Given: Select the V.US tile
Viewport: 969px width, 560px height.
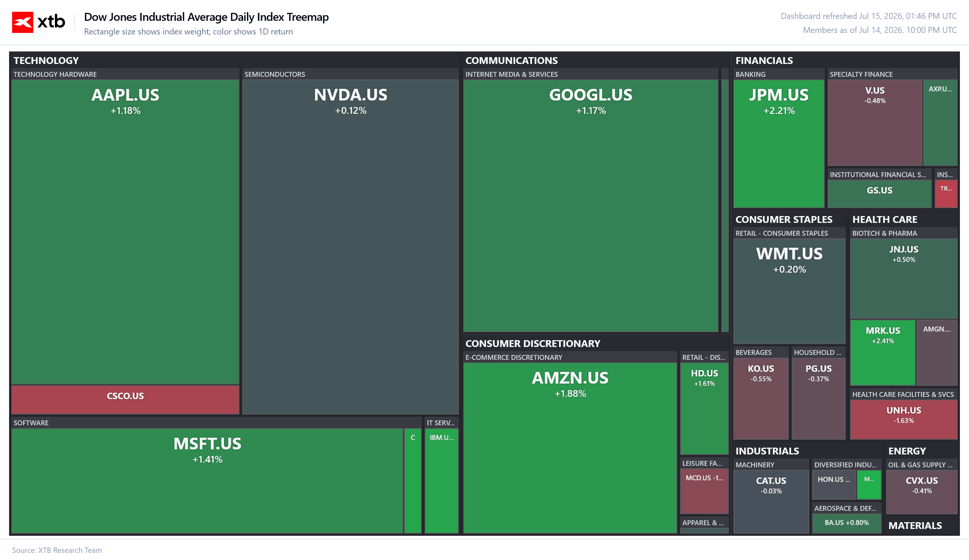Looking at the screenshot, I should pyautogui.click(x=875, y=123).
